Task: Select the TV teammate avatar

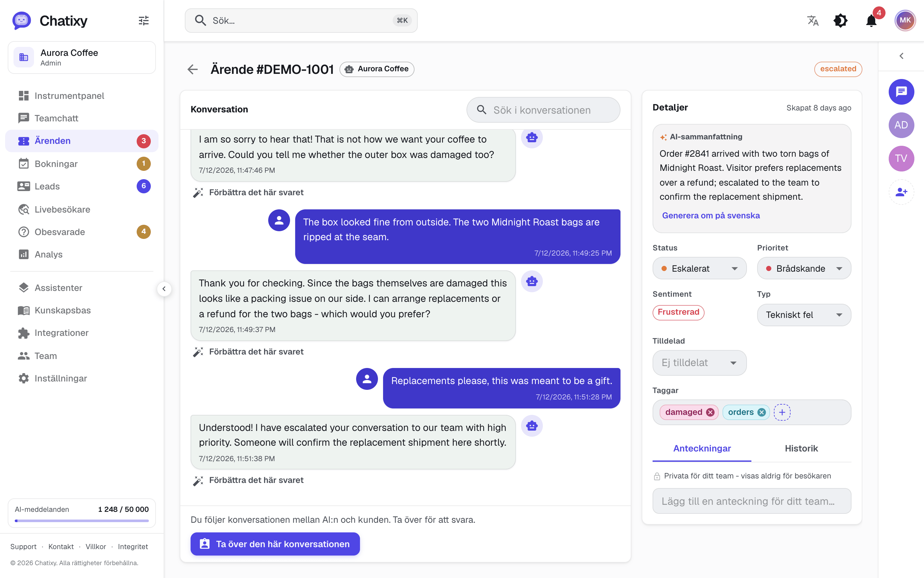Action: (x=901, y=158)
